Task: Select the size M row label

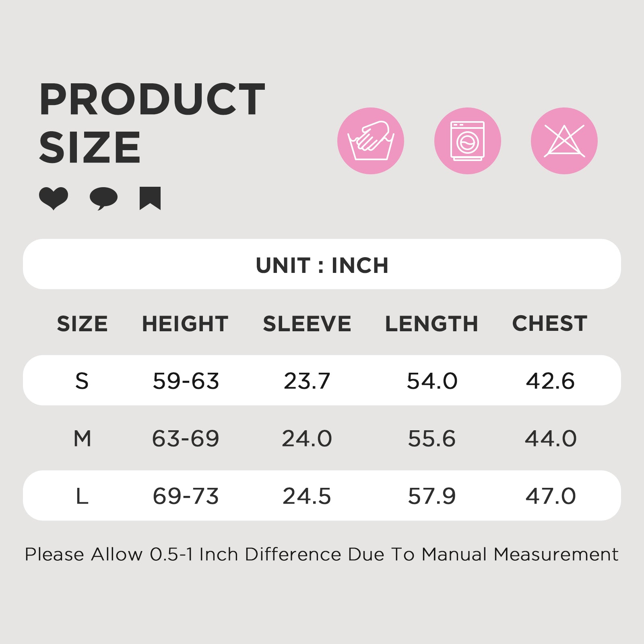Action: pyautogui.click(x=82, y=438)
